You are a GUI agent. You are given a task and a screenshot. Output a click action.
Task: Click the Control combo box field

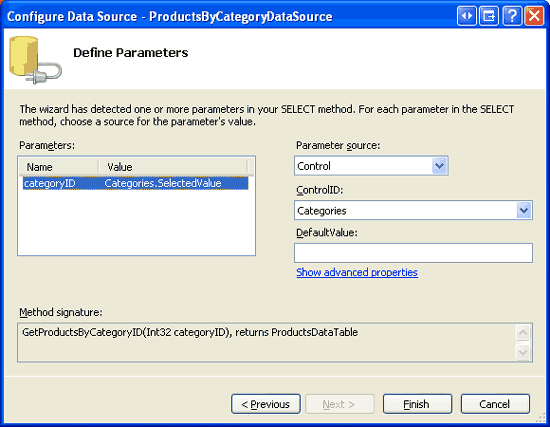coord(371,166)
